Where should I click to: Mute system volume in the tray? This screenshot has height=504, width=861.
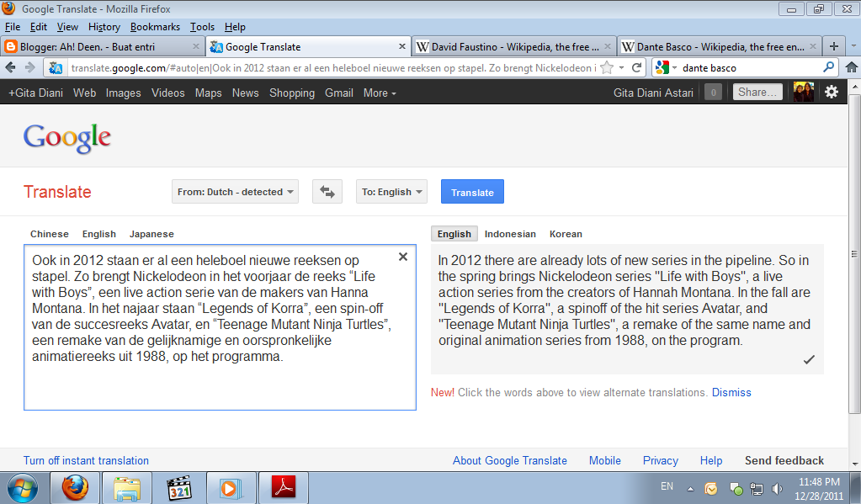pos(777,488)
